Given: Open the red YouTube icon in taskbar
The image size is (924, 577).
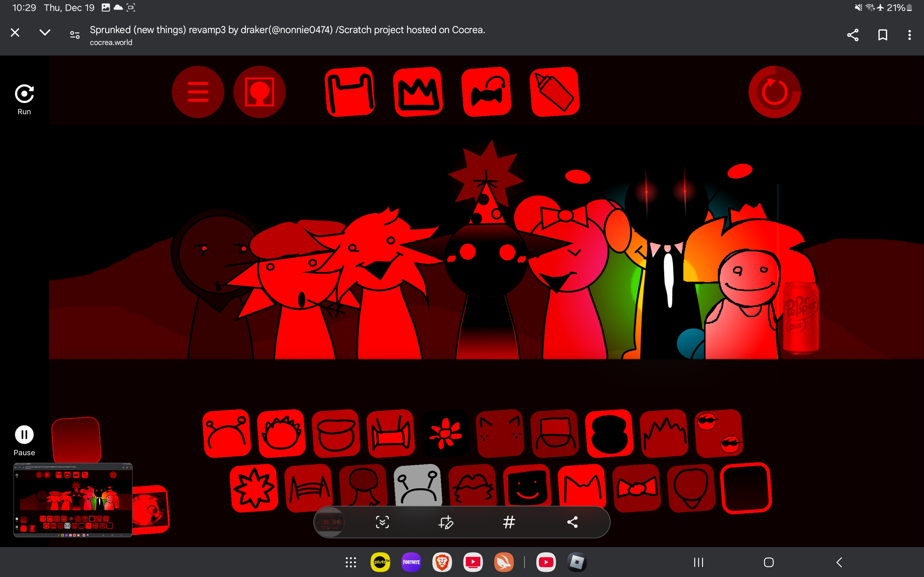Looking at the screenshot, I should click(x=546, y=562).
